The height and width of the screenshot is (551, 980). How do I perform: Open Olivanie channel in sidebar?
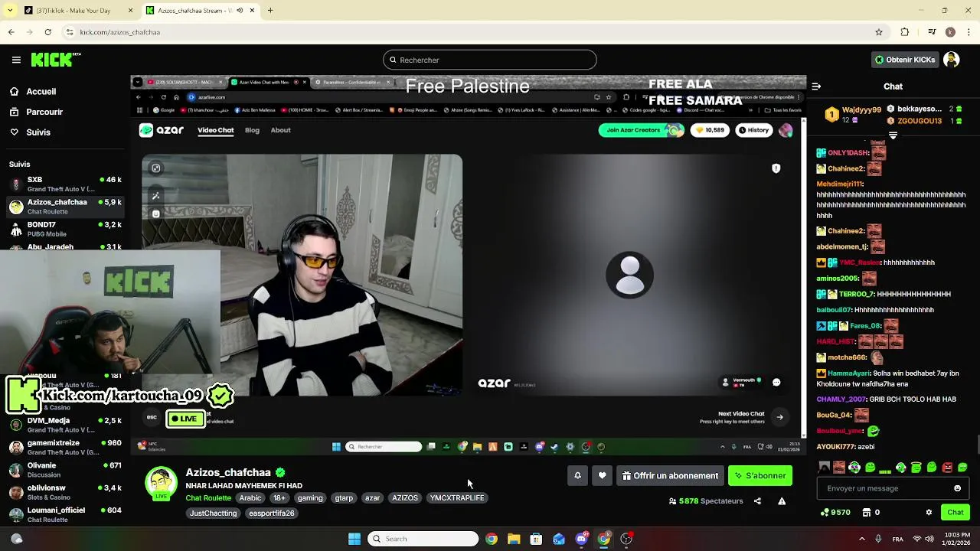click(65, 469)
